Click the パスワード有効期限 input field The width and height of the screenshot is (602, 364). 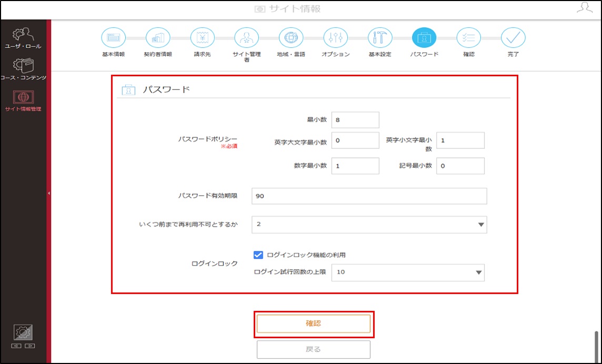click(369, 196)
